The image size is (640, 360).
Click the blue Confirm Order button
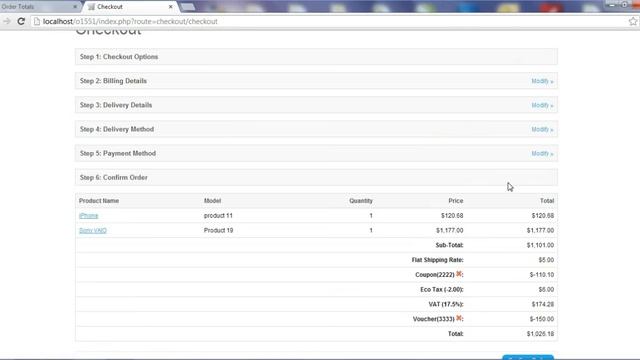coord(528,357)
